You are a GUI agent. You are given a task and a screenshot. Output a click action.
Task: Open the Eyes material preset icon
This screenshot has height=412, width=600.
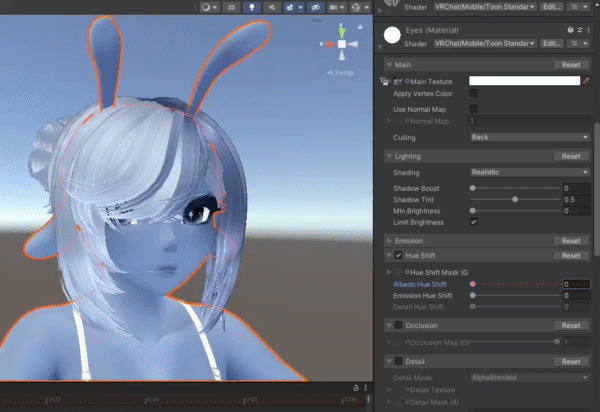(x=579, y=32)
